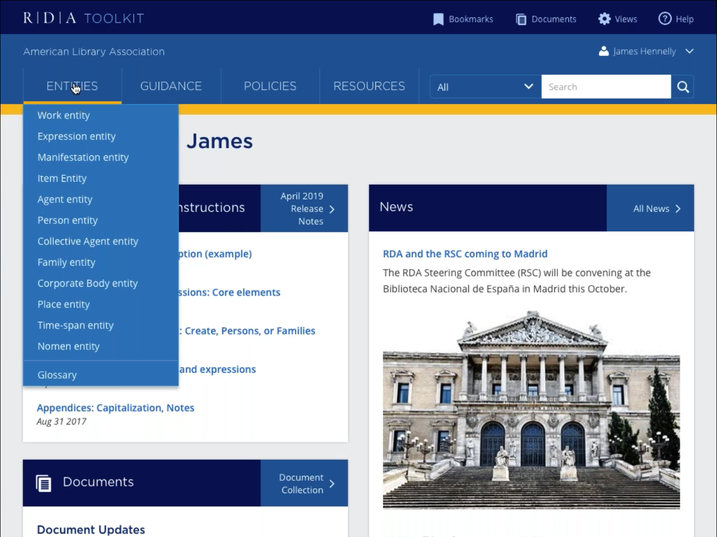
Task: Open the Document Collection button
Action: [304, 483]
